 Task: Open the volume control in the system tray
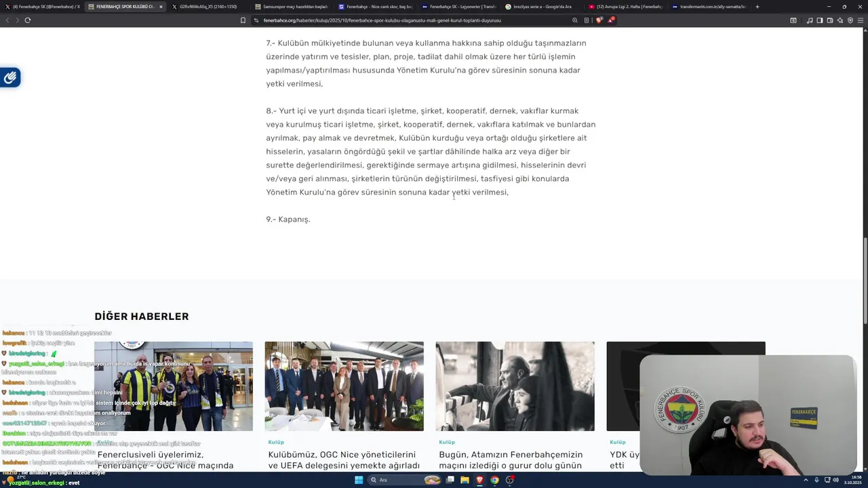[x=836, y=480]
